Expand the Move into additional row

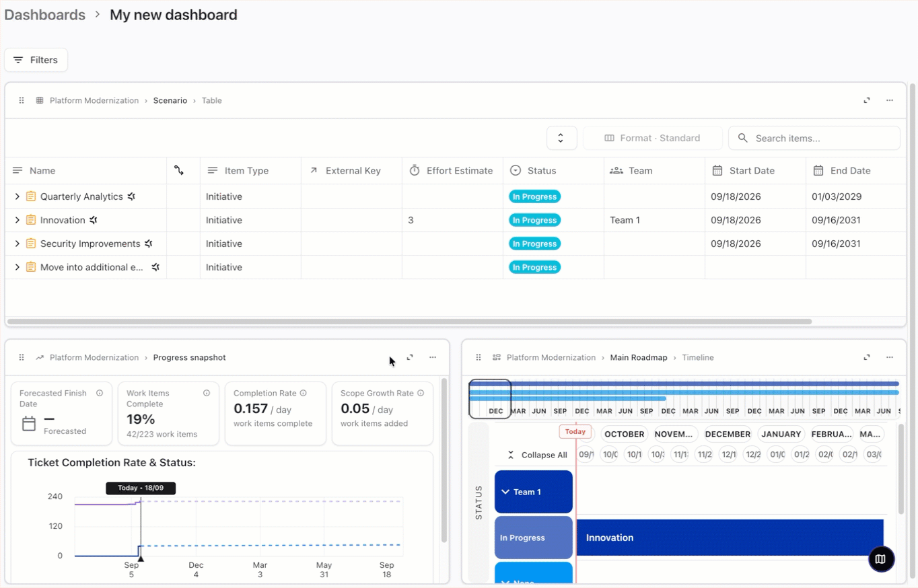pos(17,267)
